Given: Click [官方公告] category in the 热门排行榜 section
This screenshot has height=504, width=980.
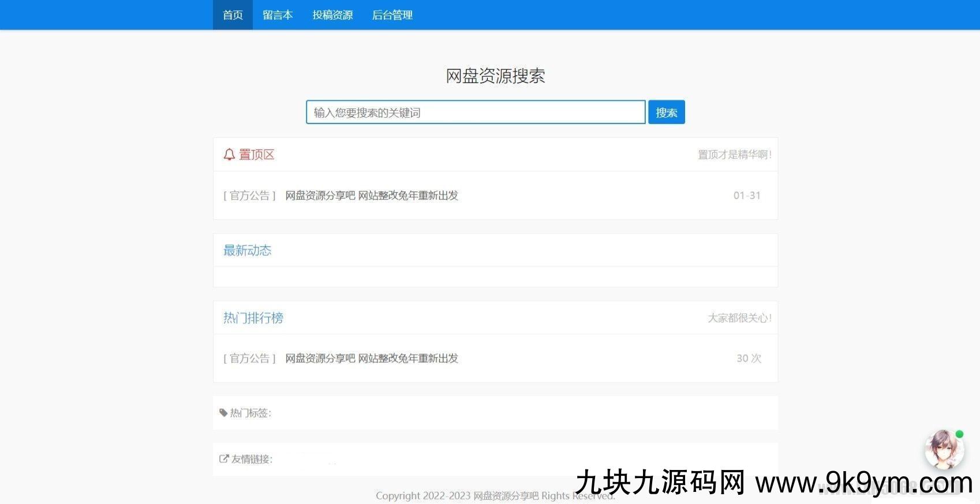Looking at the screenshot, I should 249,359.
